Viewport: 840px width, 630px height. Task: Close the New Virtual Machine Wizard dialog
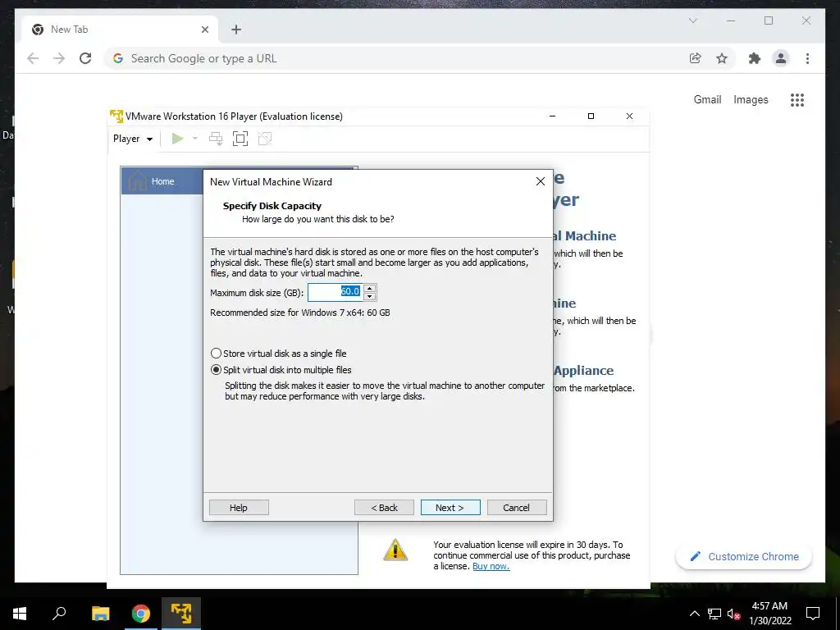coord(541,181)
